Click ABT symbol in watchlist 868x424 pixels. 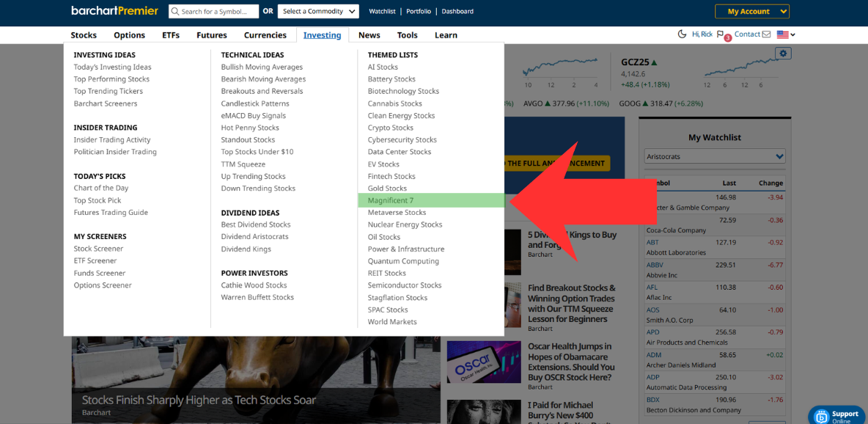click(652, 242)
